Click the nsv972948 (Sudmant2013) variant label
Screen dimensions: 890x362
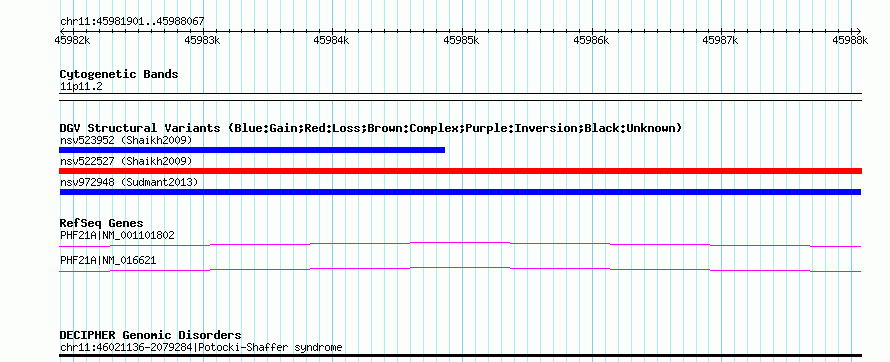129,183
